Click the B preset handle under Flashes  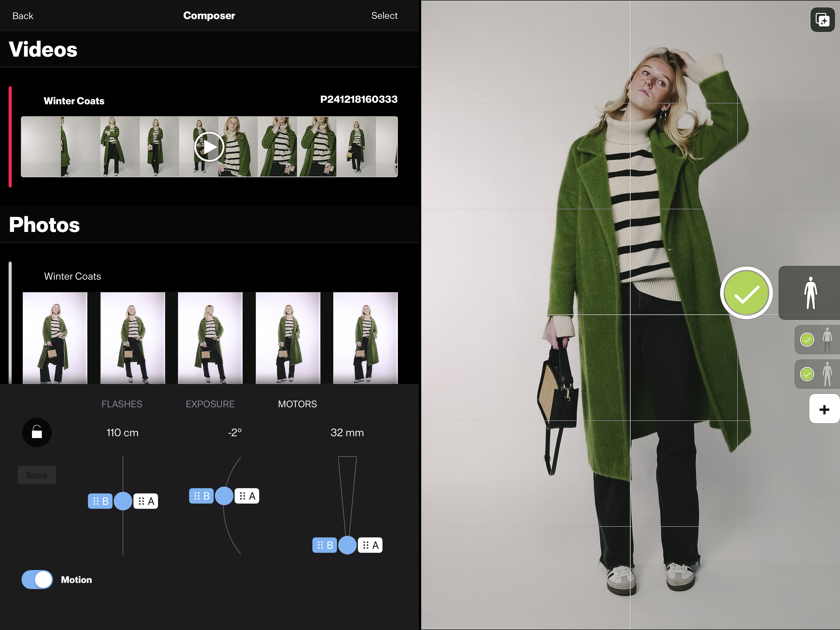click(x=100, y=501)
